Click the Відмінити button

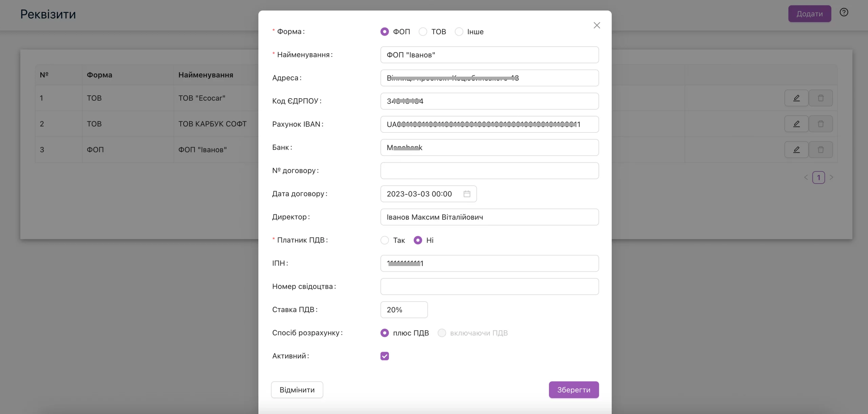pyautogui.click(x=297, y=390)
